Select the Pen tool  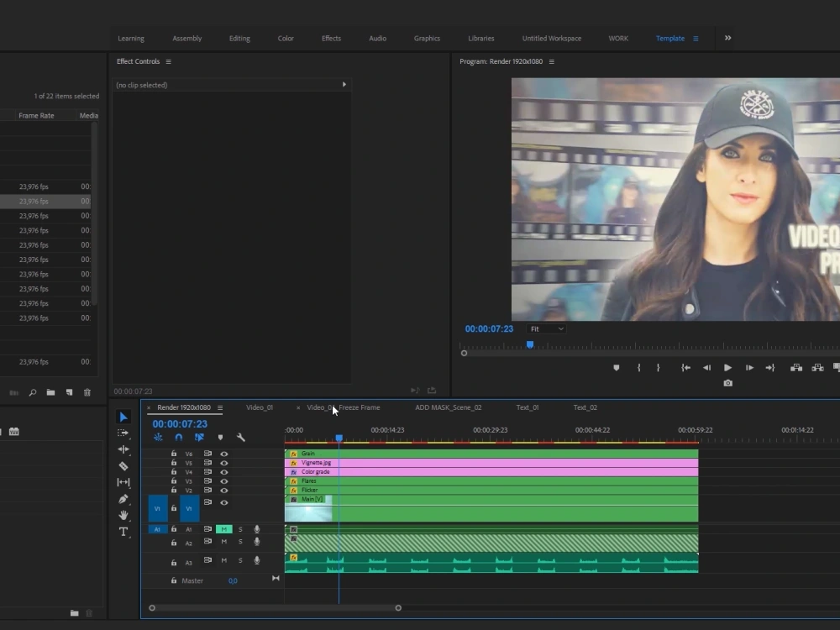click(123, 499)
